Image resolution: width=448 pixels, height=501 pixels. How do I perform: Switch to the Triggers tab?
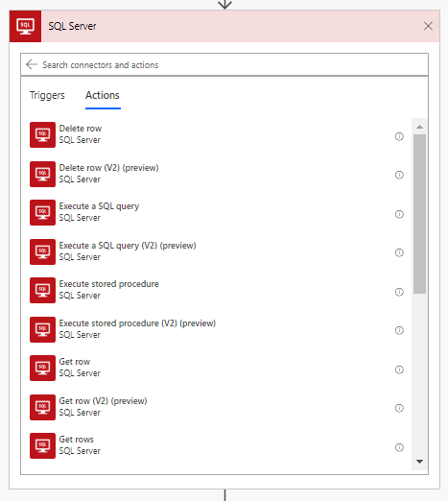(x=47, y=95)
